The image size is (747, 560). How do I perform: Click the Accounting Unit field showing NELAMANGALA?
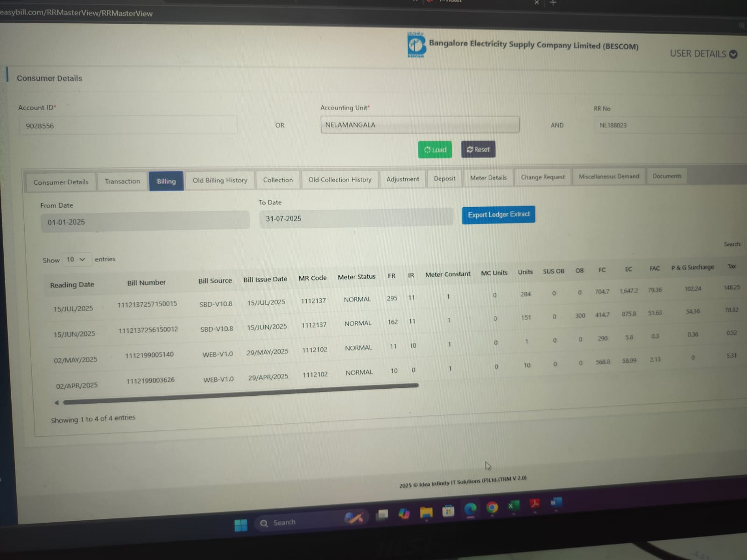click(420, 125)
